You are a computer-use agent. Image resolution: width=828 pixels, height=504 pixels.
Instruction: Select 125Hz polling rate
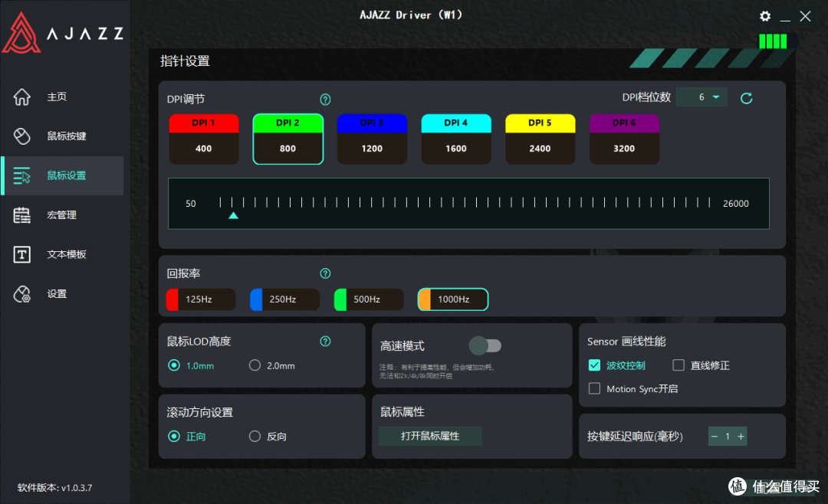pyautogui.click(x=201, y=299)
